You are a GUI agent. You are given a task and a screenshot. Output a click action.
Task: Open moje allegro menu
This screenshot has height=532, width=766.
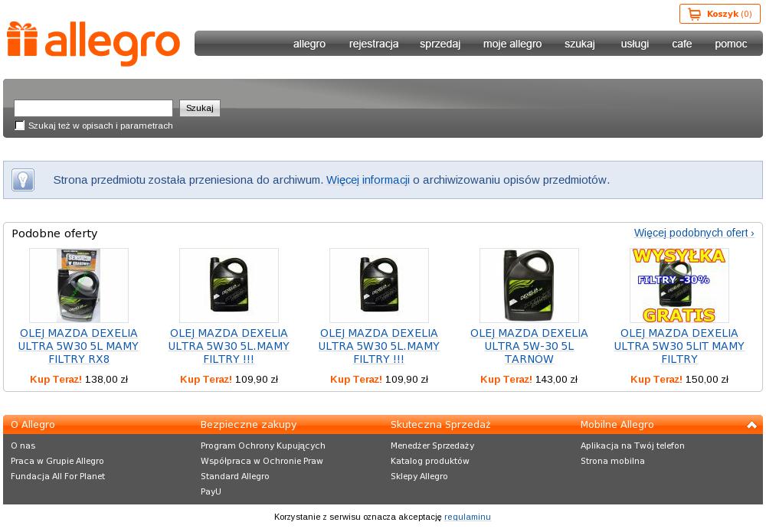[x=512, y=44]
